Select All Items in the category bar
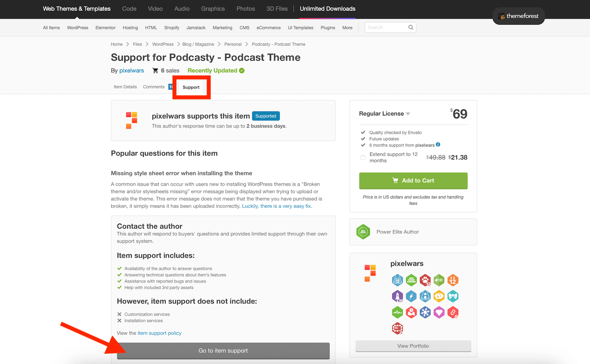This screenshot has height=364, width=590. [51, 28]
